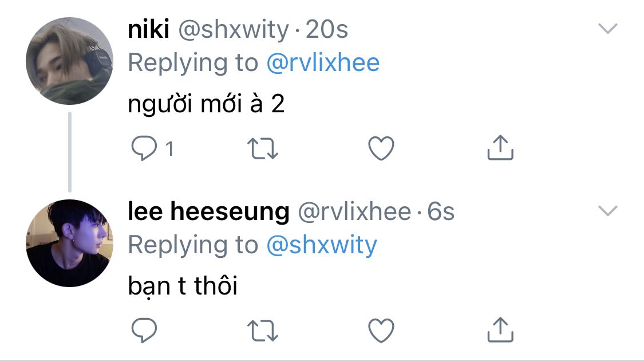The height and width of the screenshot is (361, 644).
Task: Reply to niki's tweet
Action: click(x=144, y=149)
